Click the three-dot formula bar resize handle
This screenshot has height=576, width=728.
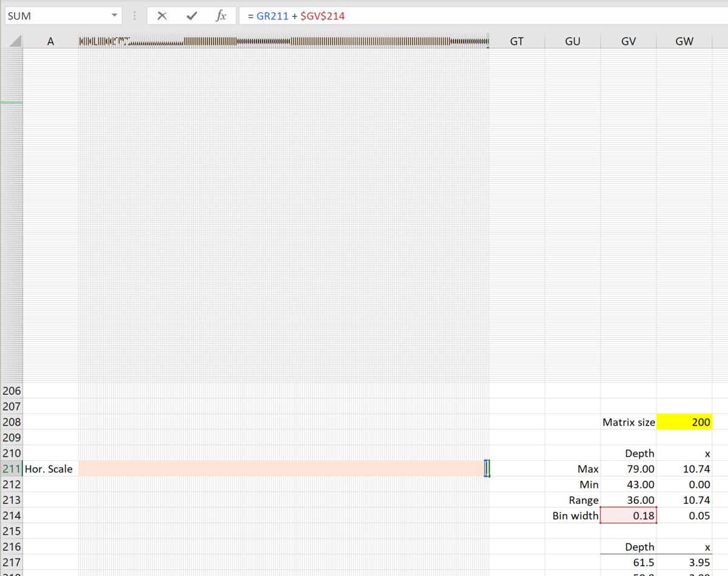coord(135,16)
